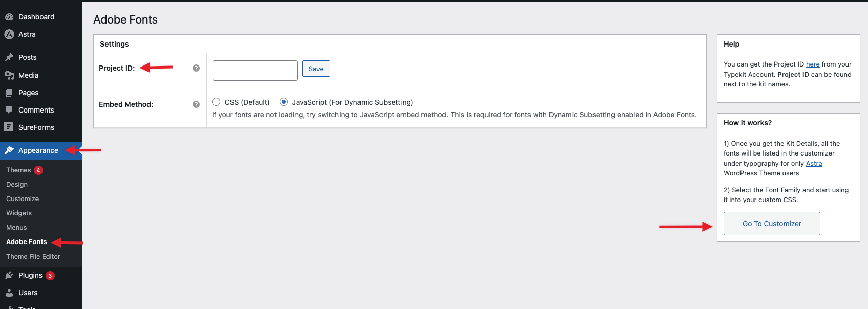Open the Themes submenu item

coord(18,170)
